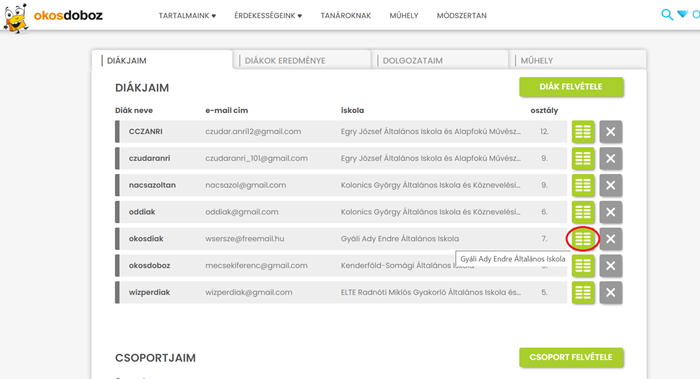Click the CSOPORT FELVÉTELE button

571,358
